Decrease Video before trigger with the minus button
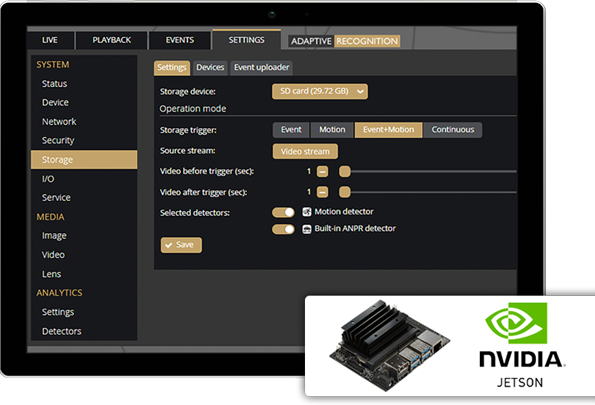Screen dimensions: 595x405 [322, 172]
